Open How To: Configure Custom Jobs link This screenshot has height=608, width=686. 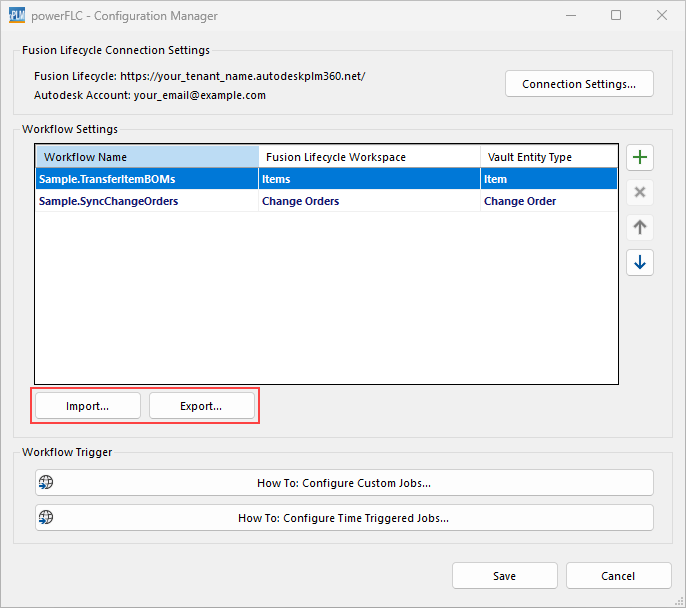click(x=344, y=483)
